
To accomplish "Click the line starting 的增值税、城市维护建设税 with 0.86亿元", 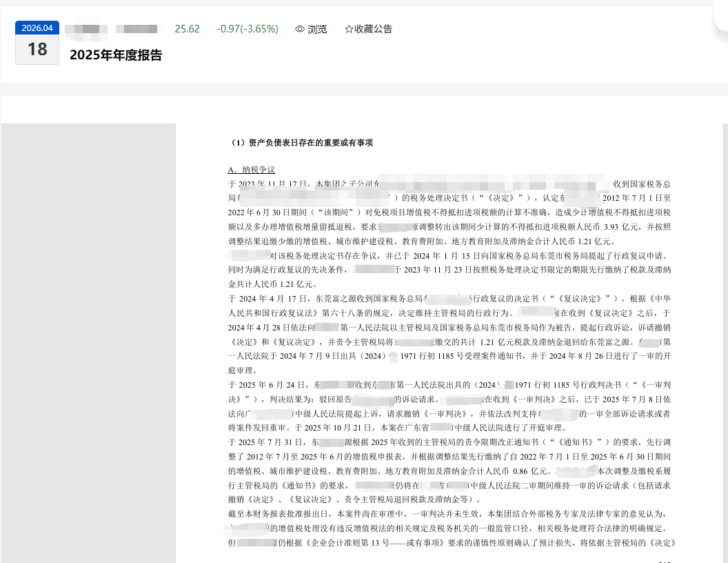I will tap(449, 471).
